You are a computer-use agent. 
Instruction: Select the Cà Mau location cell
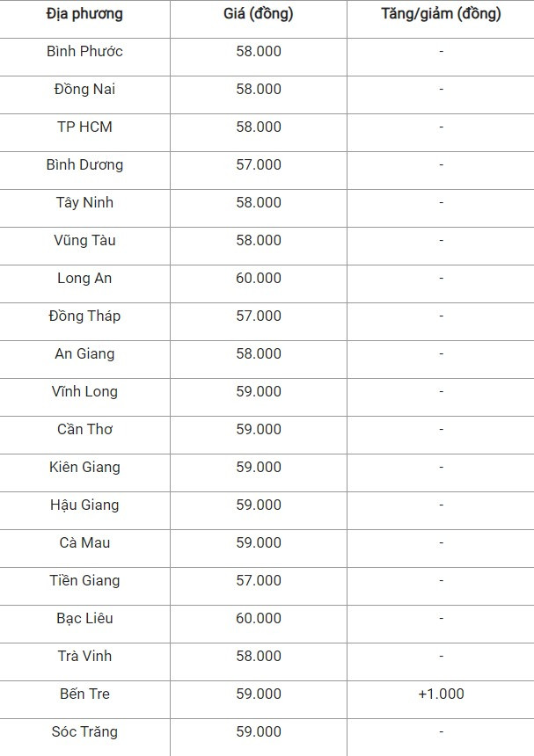(x=84, y=543)
